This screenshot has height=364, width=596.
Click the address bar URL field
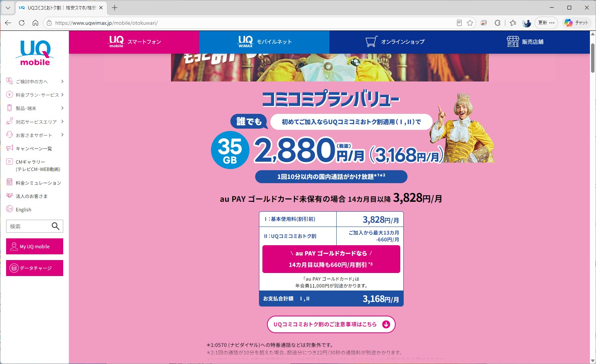click(x=251, y=23)
